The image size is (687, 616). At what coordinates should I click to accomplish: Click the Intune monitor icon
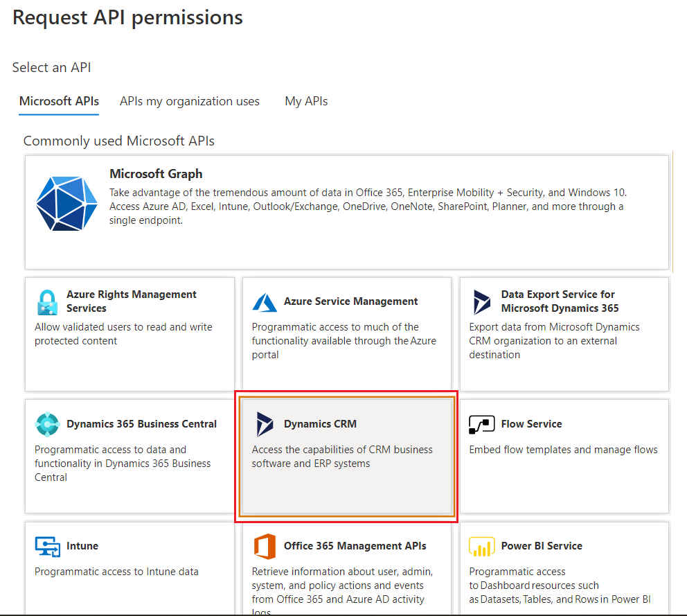pos(47,546)
